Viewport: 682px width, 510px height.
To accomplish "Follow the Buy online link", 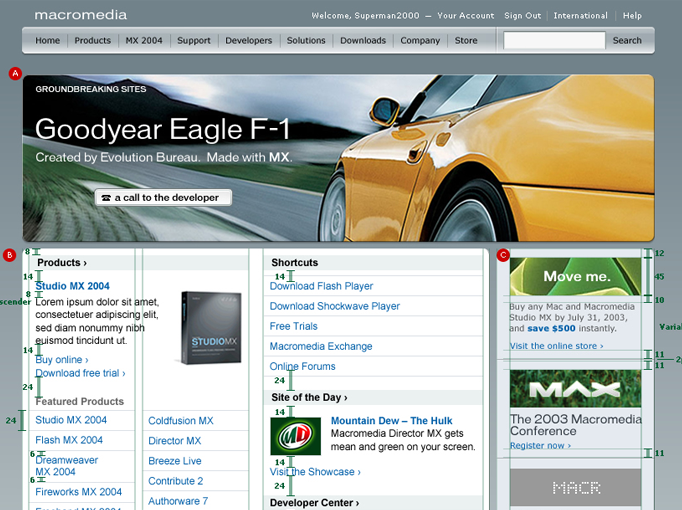I will pyautogui.click(x=62, y=360).
